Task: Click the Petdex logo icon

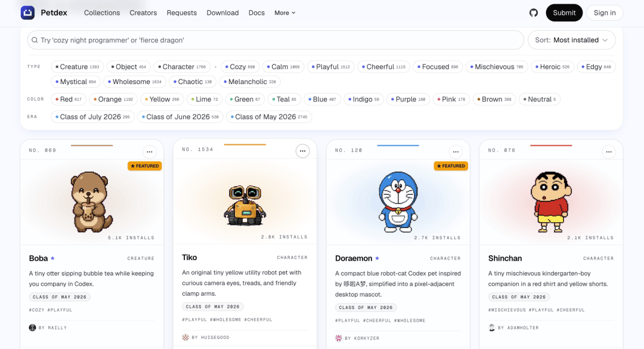Action: (27, 13)
